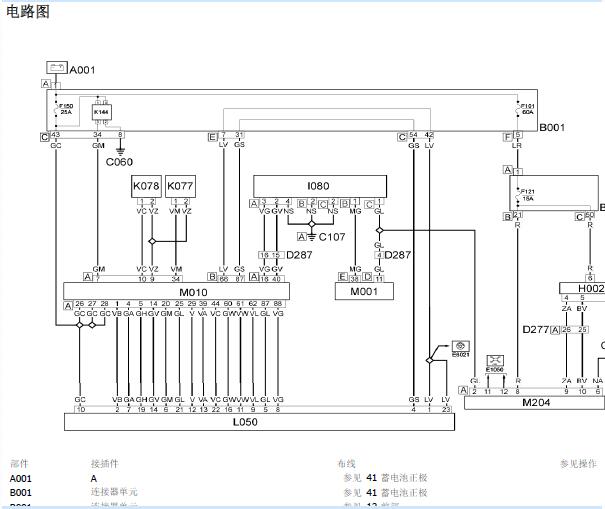Click the VZ wire junction diamond

(152, 241)
